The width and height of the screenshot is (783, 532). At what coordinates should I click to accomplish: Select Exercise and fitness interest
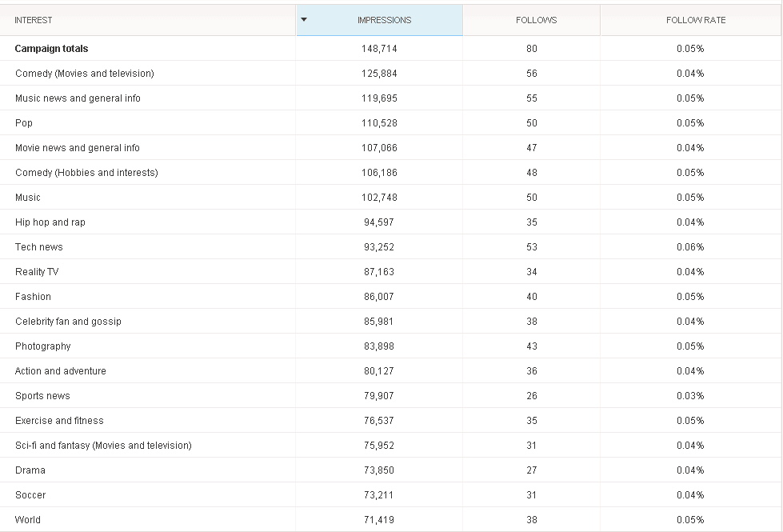(x=59, y=421)
